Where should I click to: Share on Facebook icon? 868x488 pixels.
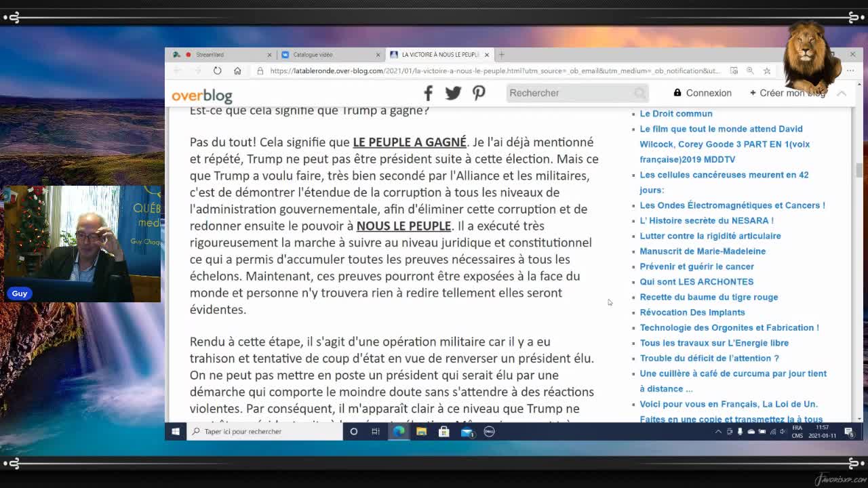coord(428,93)
